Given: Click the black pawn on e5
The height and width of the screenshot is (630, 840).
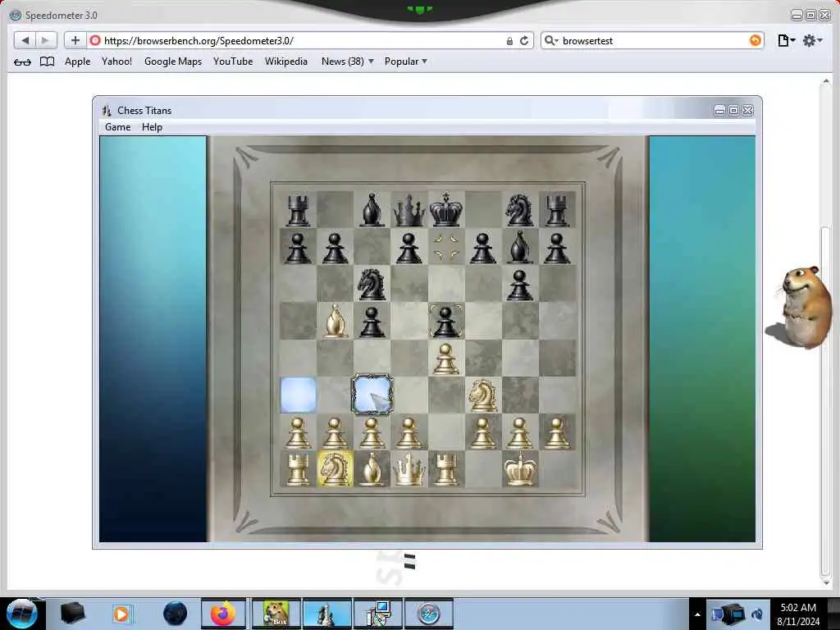Looking at the screenshot, I should coord(445,322).
